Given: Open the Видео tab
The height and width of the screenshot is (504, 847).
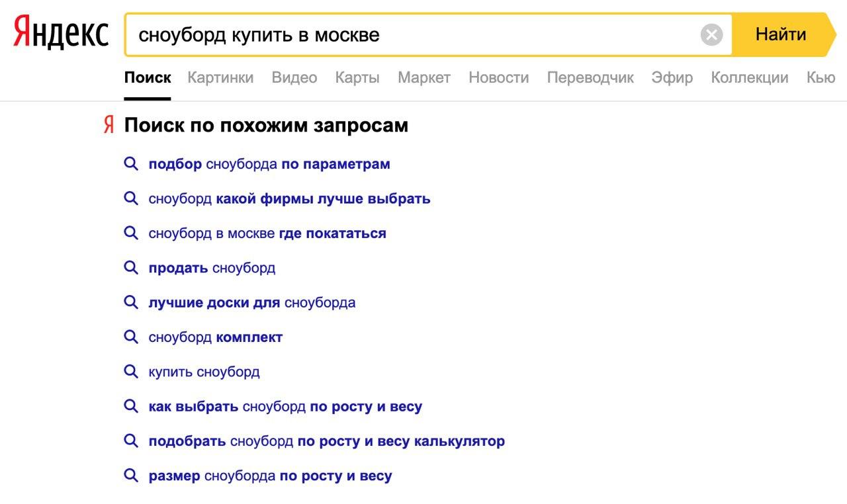Looking at the screenshot, I should 294,78.
